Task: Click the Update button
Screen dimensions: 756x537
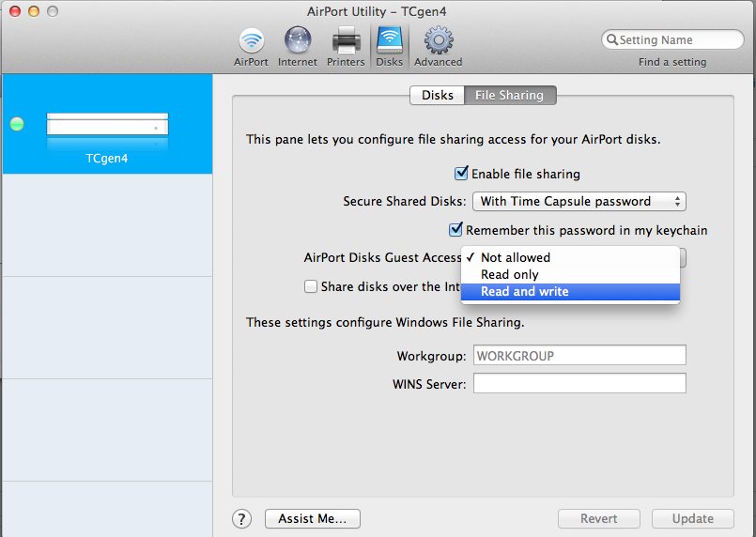Action: click(693, 518)
